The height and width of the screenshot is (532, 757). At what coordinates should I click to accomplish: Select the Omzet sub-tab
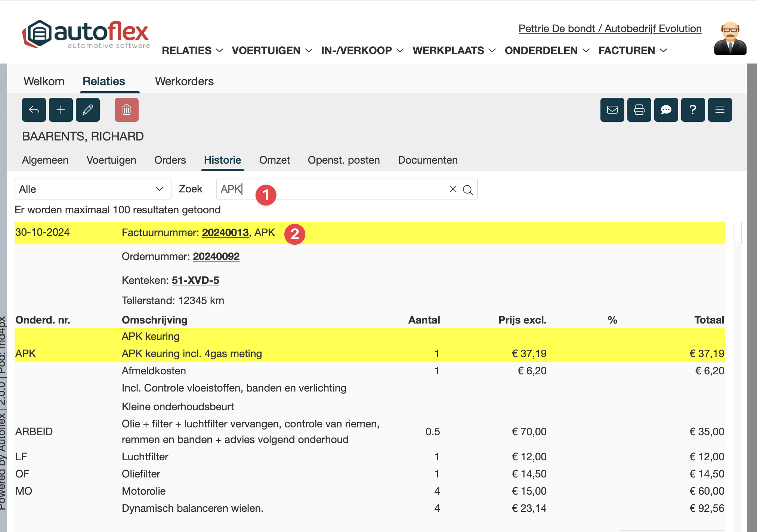click(x=274, y=160)
